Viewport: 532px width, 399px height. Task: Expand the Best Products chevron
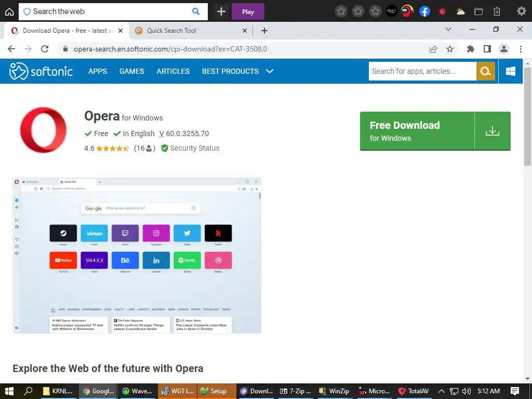click(270, 71)
